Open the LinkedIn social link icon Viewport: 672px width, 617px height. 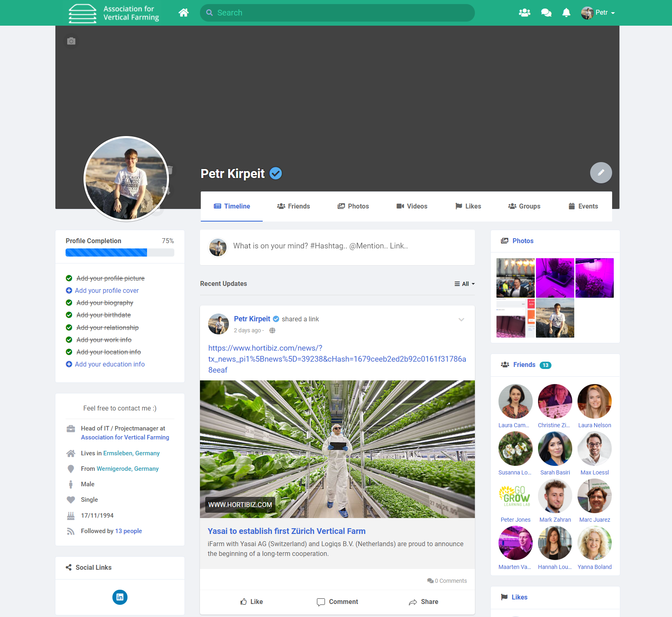120,597
